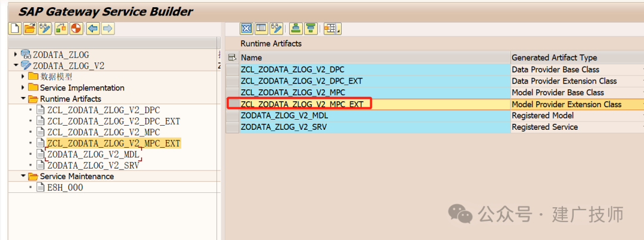Screen dimensions: 644x240
Task: Select highlighted ZCL_ZODATA_ZLOG_V2_MPC_EXT tree node
Action: [114, 143]
